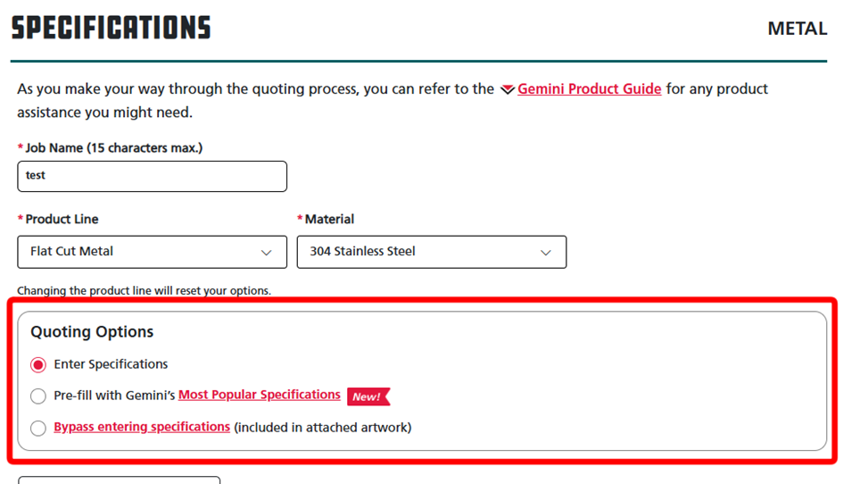The image size is (868, 484).
Task: Click the SPECIFICATIONS page title
Action: [111, 28]
